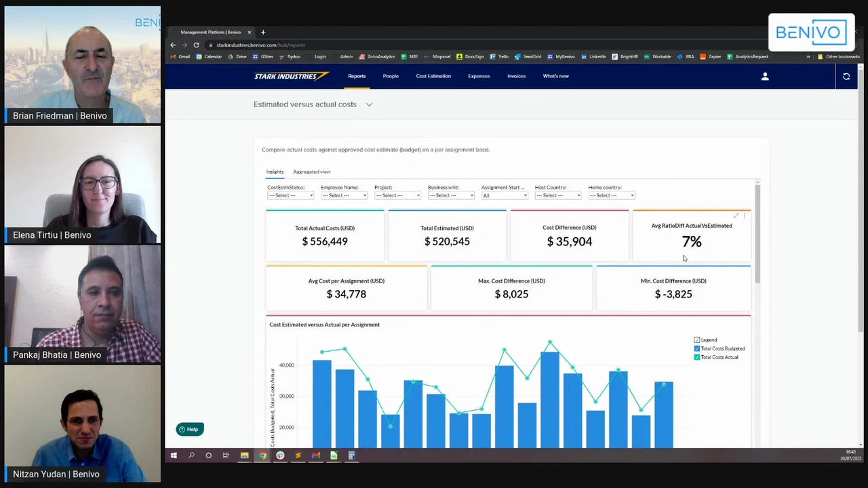Expand the Avg RatioDiff card to fullscreen

pyautogui.click(x=736, y=216)
